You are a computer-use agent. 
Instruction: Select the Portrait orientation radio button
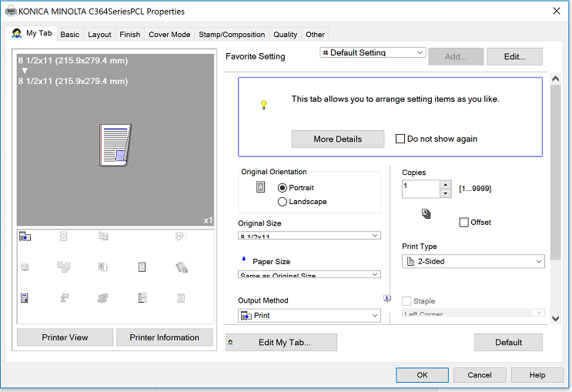[282, 188]
